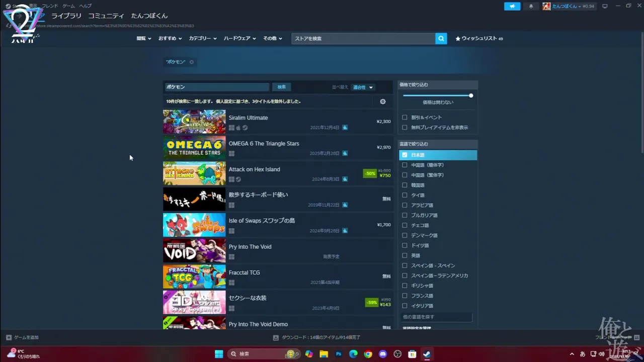Click the magnifier search button in store bar
Screen dimensions: 644x362
[x=441, y=38]
